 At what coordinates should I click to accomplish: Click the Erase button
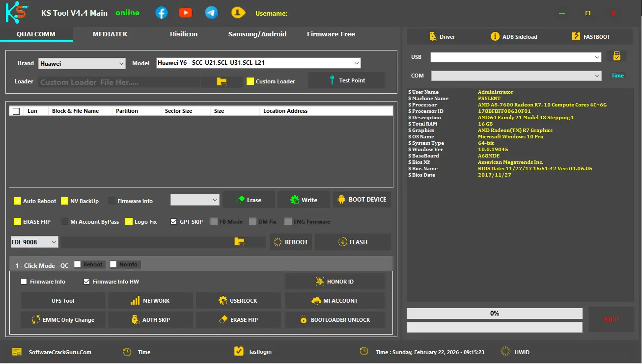pos(249,200)
